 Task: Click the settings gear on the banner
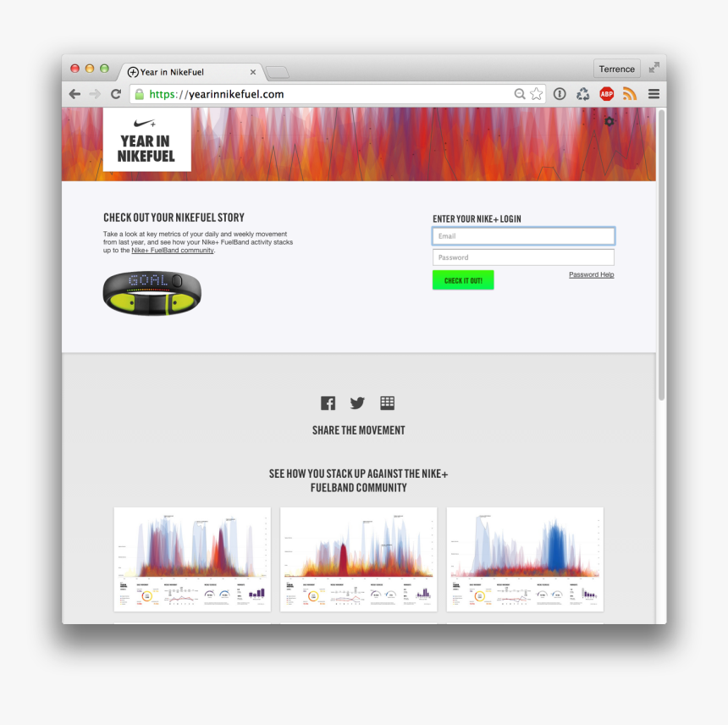[609, 122]
